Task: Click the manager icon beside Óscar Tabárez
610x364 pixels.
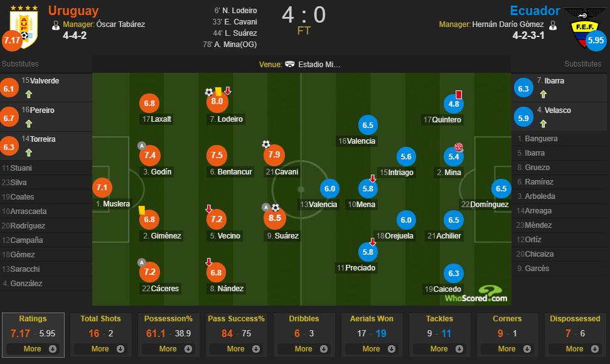Action: [56, 25]
